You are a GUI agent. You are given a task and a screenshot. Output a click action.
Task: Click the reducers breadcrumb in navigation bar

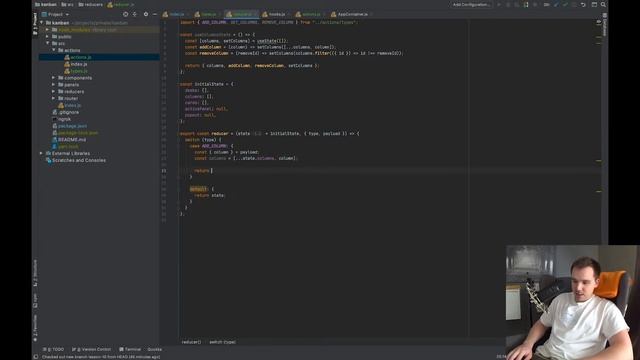[x=91, y=4]
